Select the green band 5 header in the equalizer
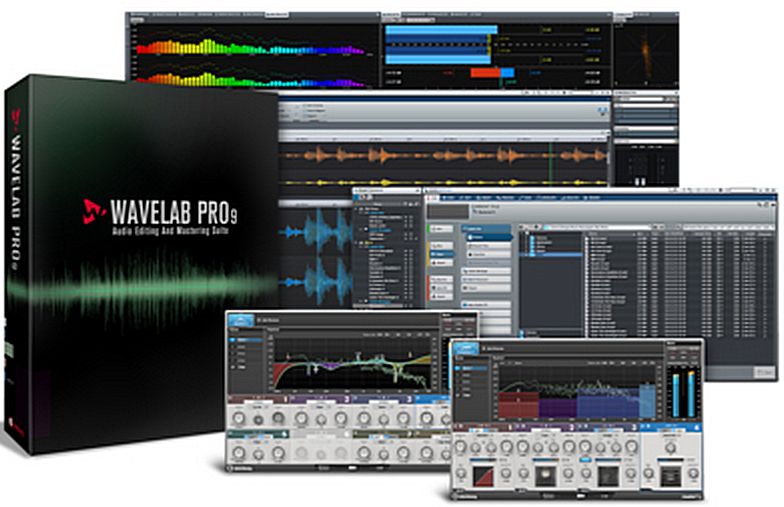The width and height of the screenshot is (784, 507). [258, 434]
